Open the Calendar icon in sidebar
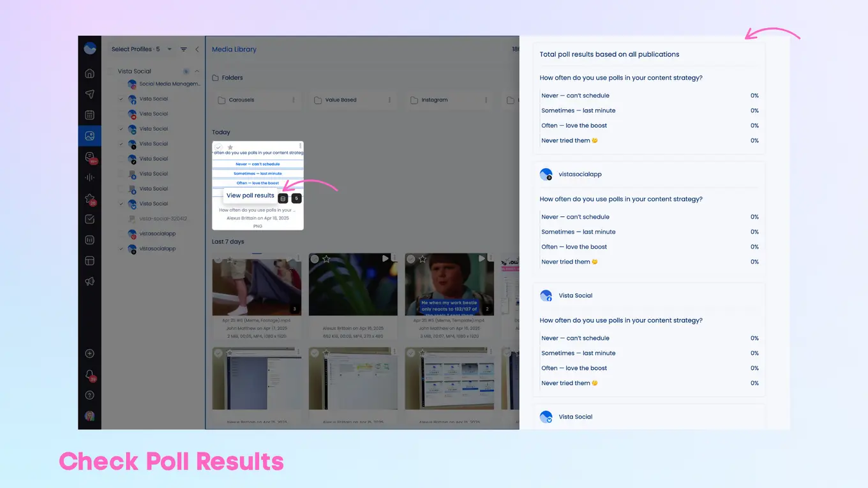Image resolution: width=868 pixels, height=488 pixels. tap(89, 115)
